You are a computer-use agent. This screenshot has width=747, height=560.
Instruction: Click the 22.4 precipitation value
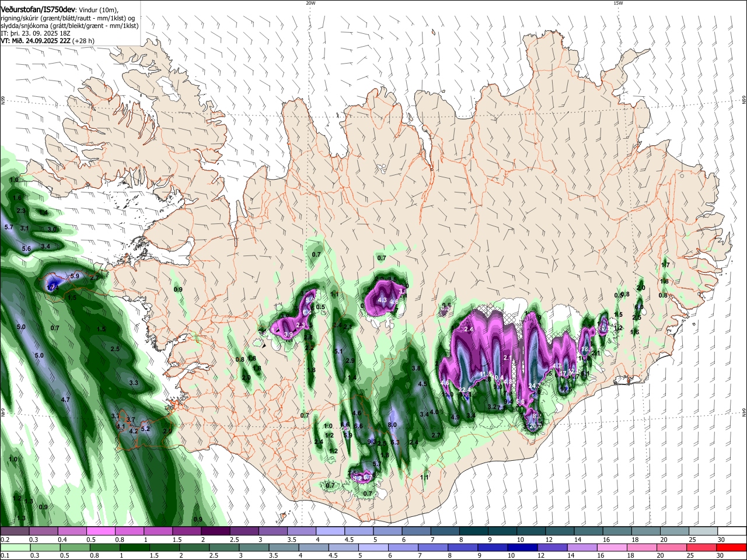465,390
